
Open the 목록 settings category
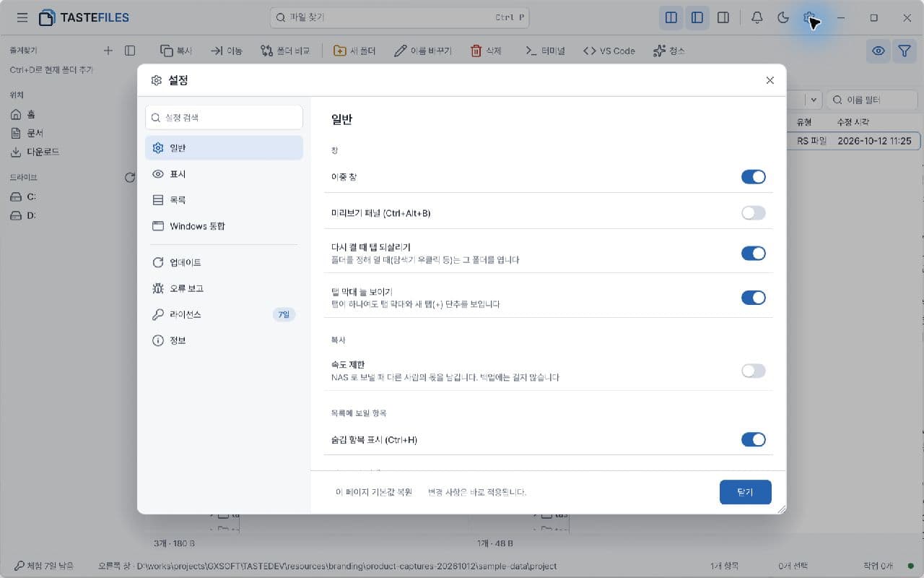point(224,200)
